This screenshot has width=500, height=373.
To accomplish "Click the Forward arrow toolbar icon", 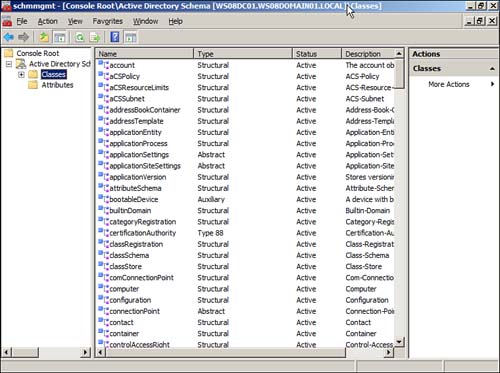I will (23, 37).
